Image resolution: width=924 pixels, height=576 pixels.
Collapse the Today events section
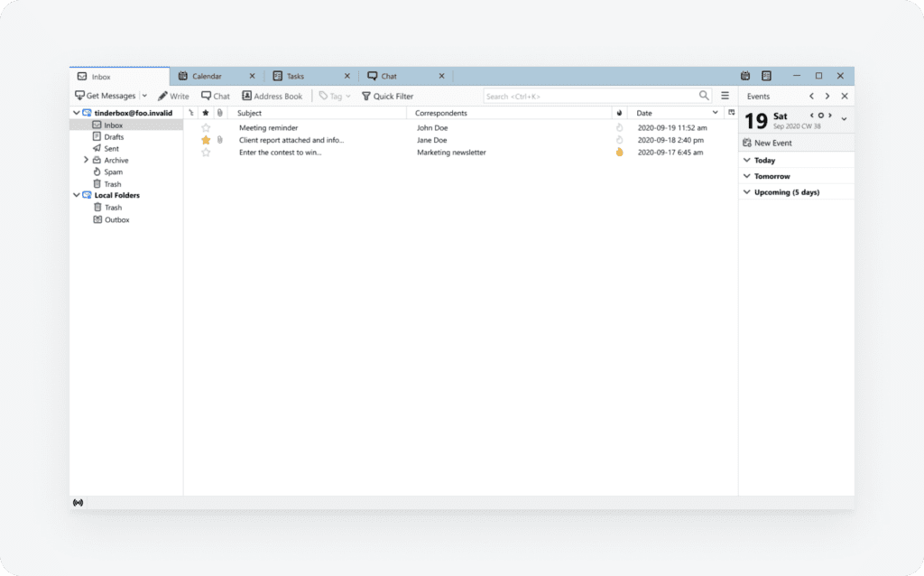(x=746, y=160)
